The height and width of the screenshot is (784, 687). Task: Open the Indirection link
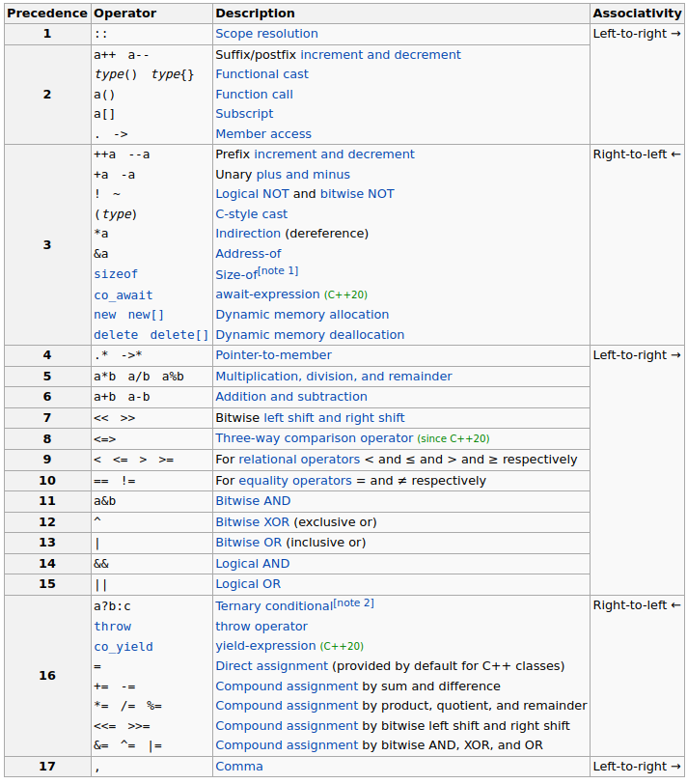point(248,234)
